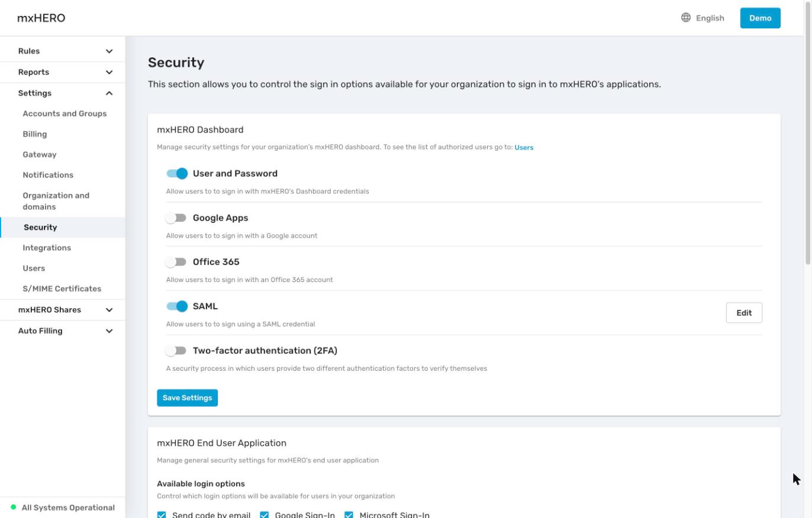This screenshot has height=518, width=812.
Task: Edit the SAML configuration
Action: click(744, 313)
